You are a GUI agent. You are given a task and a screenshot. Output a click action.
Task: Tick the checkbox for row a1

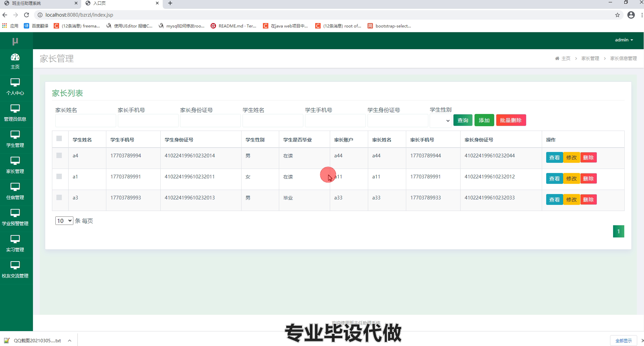[x=59, y=176]
